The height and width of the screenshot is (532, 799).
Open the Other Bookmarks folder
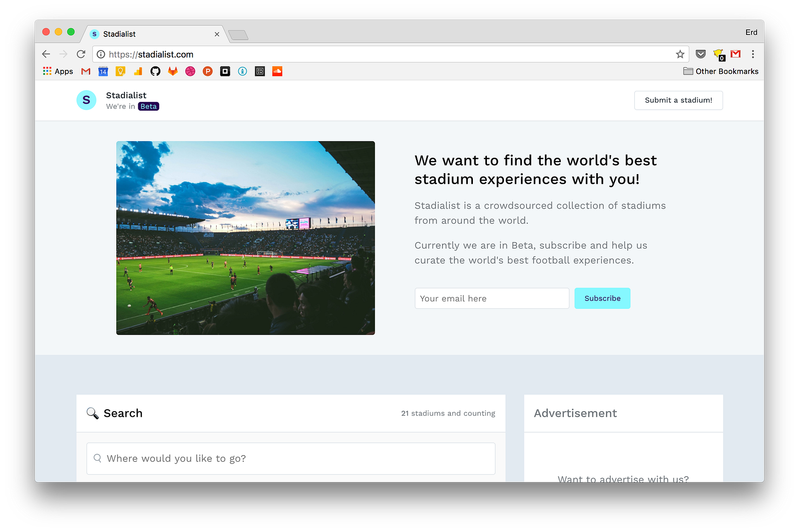tap(721, 71)
